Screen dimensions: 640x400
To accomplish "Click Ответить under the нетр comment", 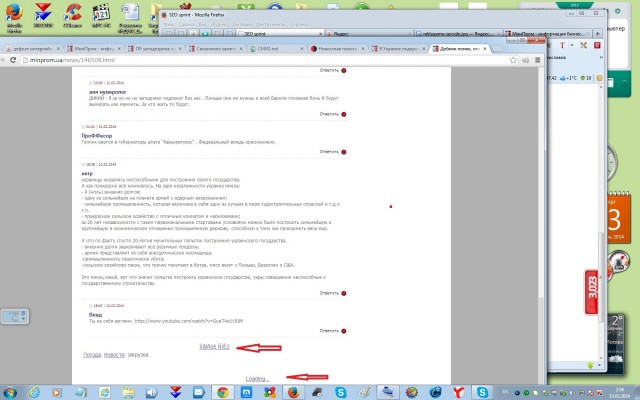I will [329, 292].
